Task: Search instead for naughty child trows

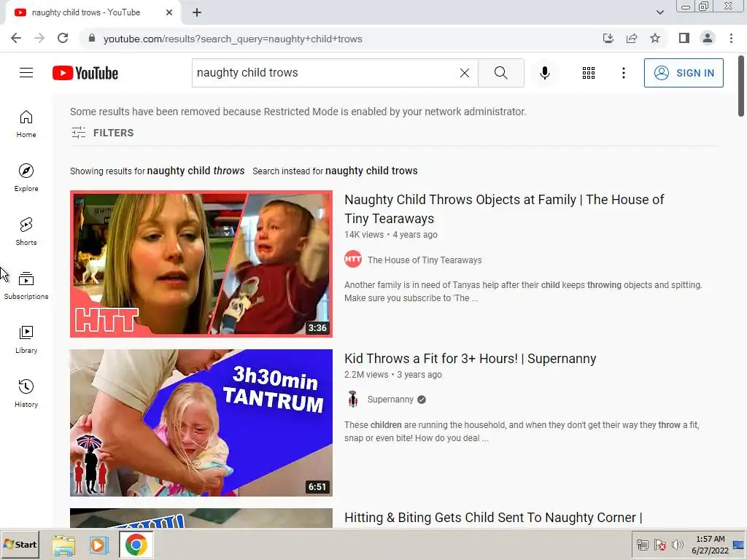Action: click(x=371, y=171)
